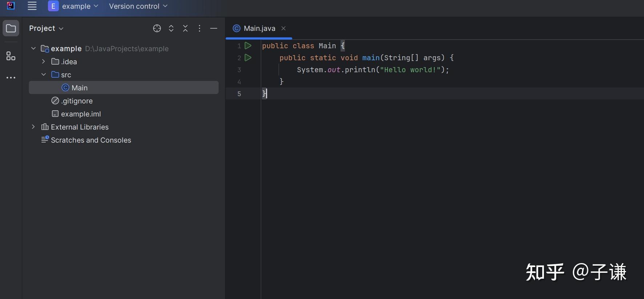Select the Main.java editor tab
The height and width of the screenshot is (299, 644).
(x=259, y=28)
